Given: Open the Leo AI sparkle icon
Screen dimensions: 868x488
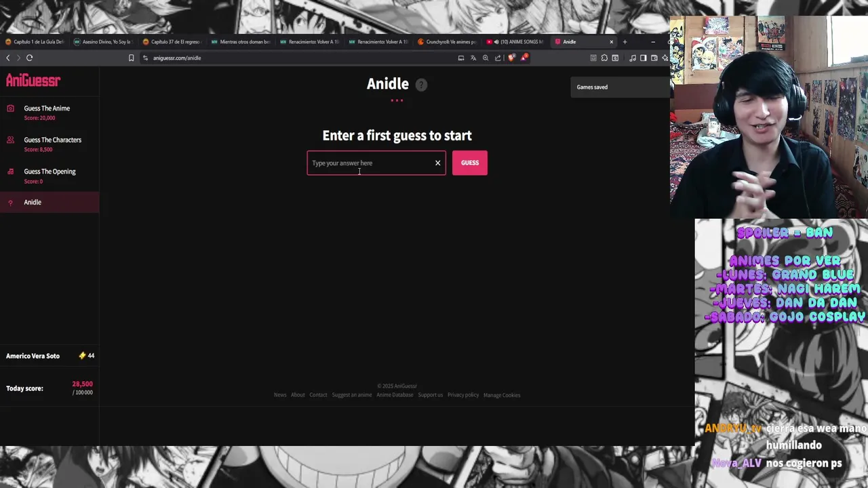Looking at the screenshot, I should pos(665,58).
